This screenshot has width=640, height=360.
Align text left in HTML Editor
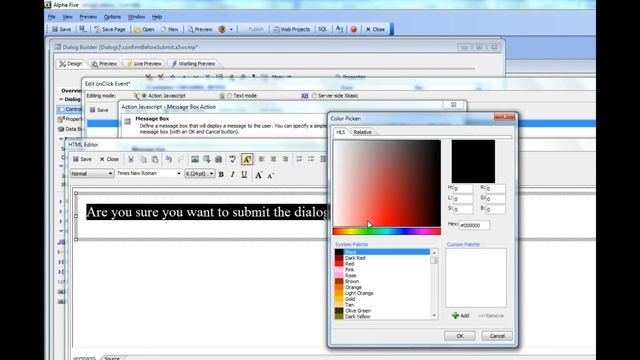262,159
